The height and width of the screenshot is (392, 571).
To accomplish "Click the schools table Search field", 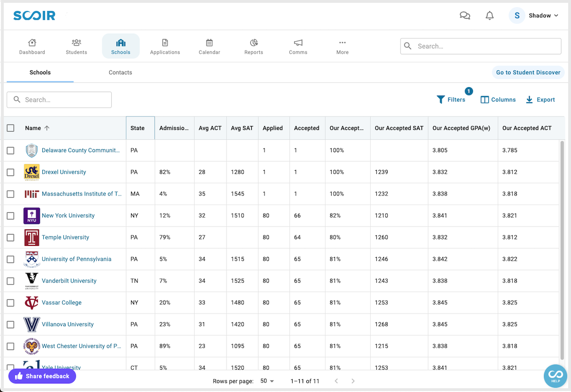I will (59, 100).
